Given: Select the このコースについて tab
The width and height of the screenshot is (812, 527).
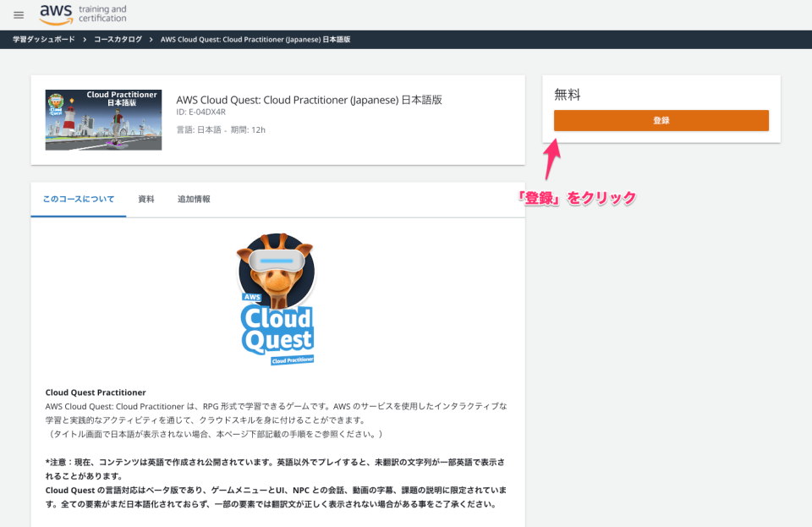Looking at the screenshot, I should pos(78,200).
